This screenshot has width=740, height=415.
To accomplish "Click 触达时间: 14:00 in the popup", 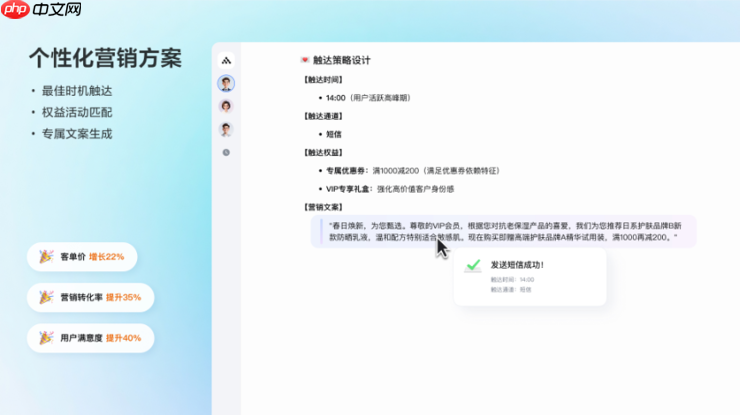I will (513, 280).
